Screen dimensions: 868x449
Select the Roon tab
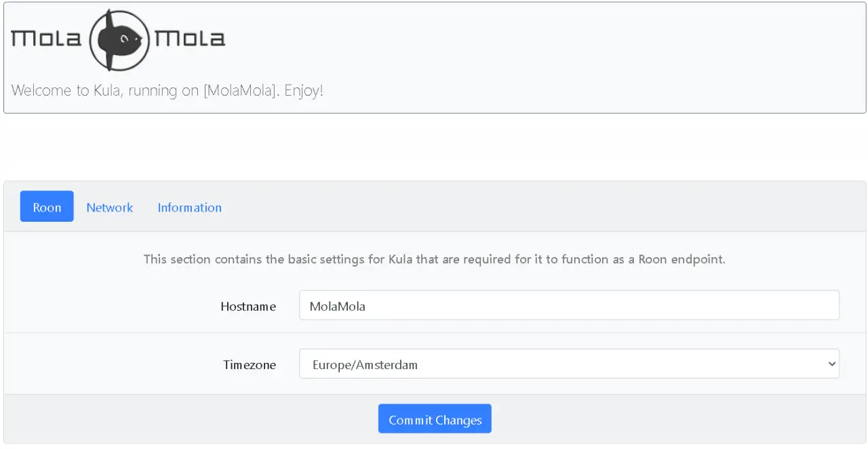[47, 207]
